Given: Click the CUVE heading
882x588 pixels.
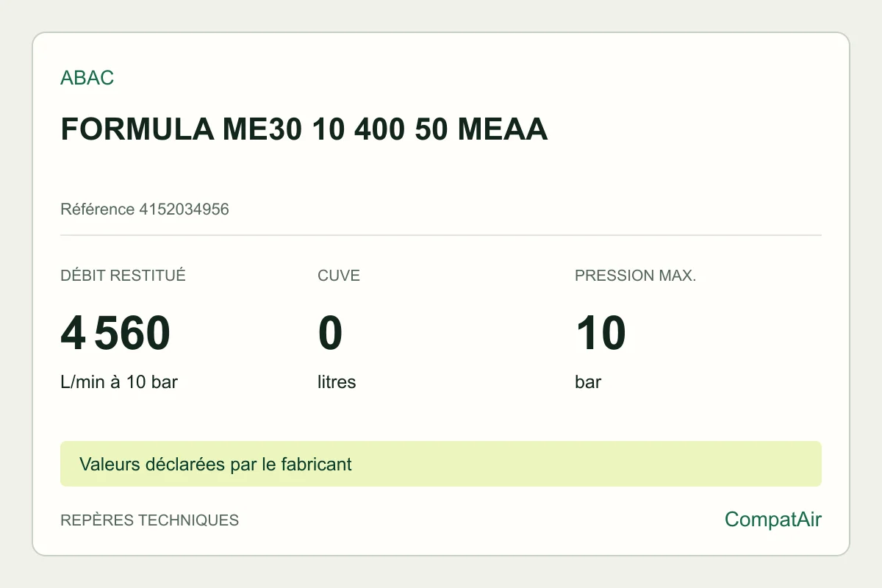Looking at the screenshot, I should tap(339, 276).
